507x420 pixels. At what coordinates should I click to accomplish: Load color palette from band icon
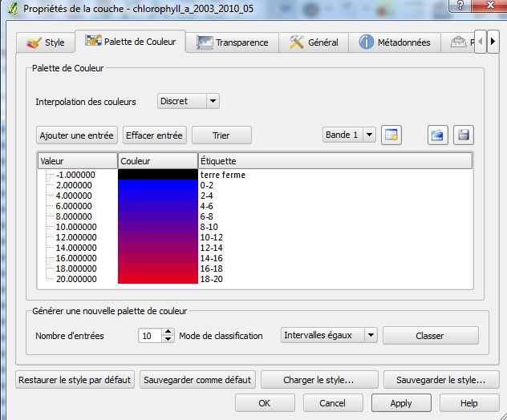click(391, 135)
